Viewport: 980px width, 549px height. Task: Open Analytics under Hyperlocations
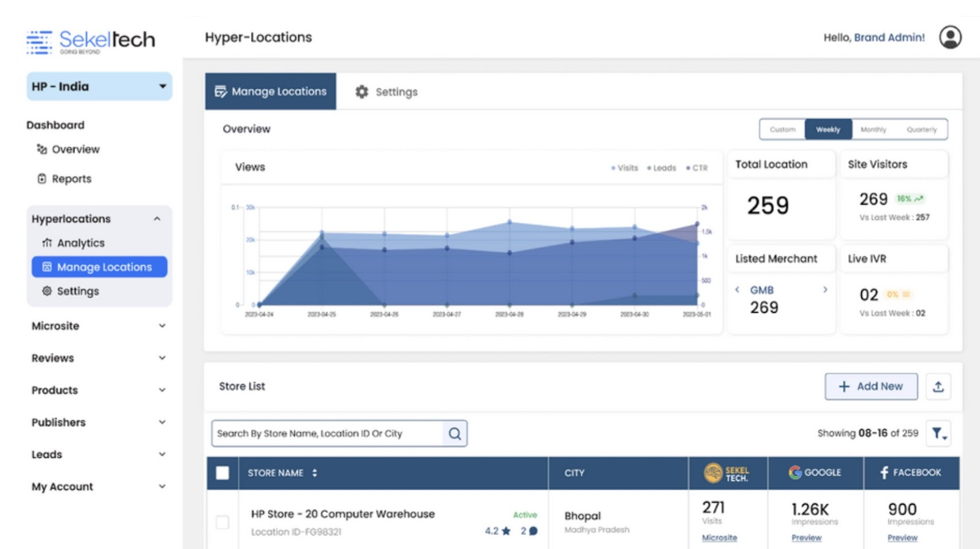tap(80, 243)
